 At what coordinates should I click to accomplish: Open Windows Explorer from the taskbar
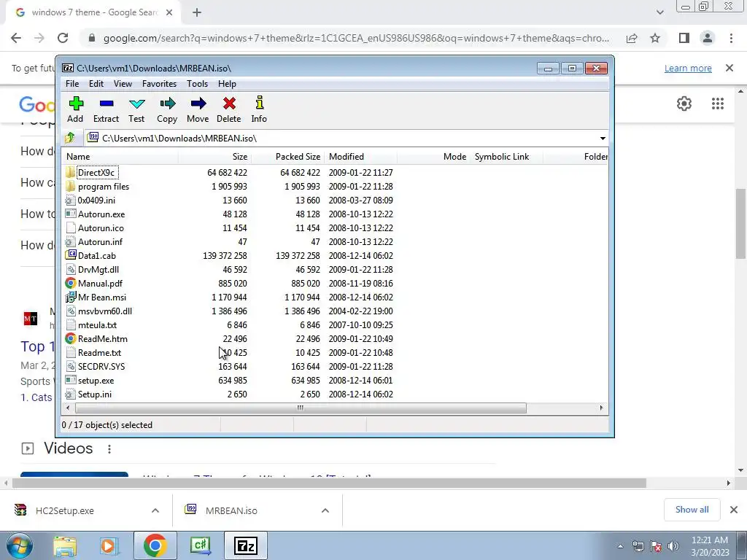coord(65,545)
